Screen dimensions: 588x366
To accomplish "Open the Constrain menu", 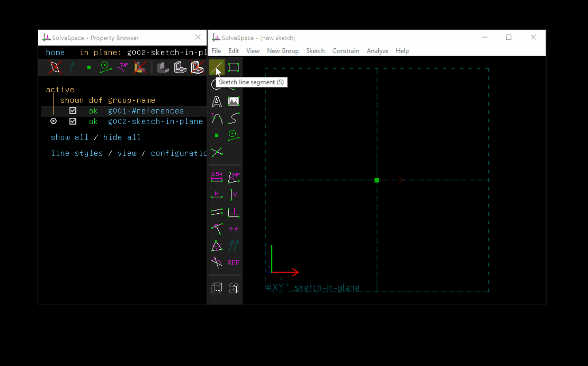I will pos(345,51).
